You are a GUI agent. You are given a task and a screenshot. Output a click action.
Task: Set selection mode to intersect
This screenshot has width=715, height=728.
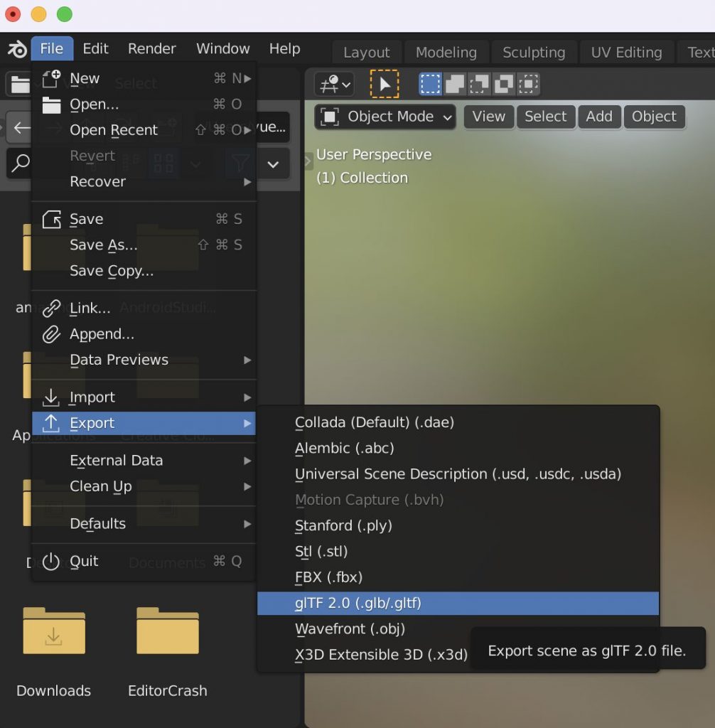pos(528,84)
